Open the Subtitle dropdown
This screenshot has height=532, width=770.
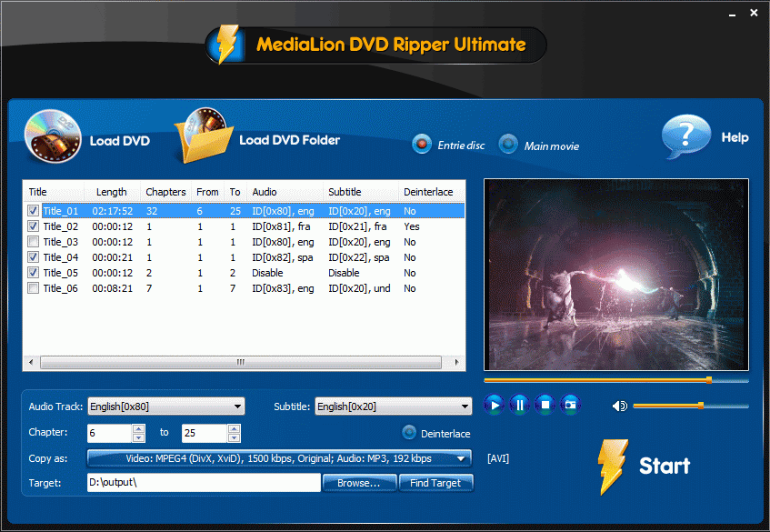(x=394, y=407)
